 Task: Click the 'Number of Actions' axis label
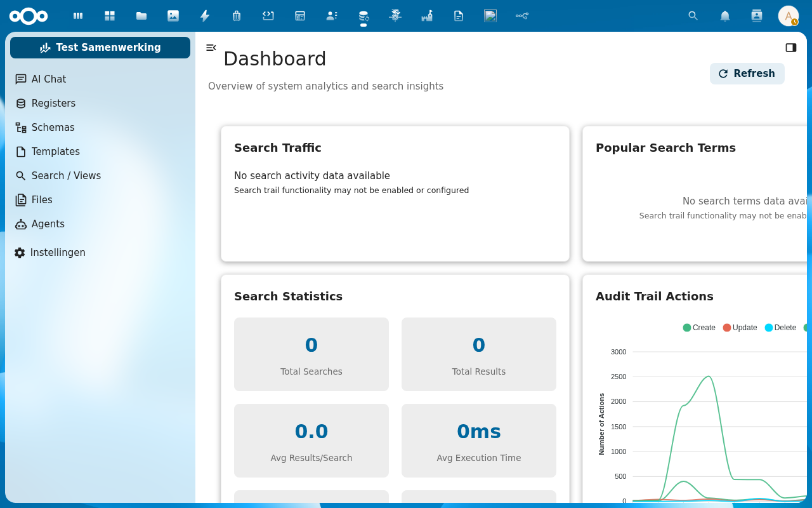602,424
